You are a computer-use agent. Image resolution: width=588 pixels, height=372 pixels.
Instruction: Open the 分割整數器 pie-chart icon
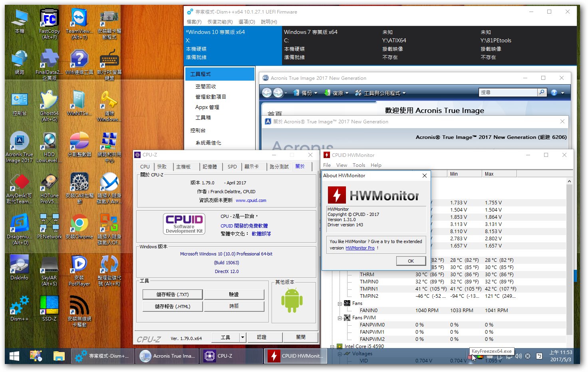click(x=79, y=144)
